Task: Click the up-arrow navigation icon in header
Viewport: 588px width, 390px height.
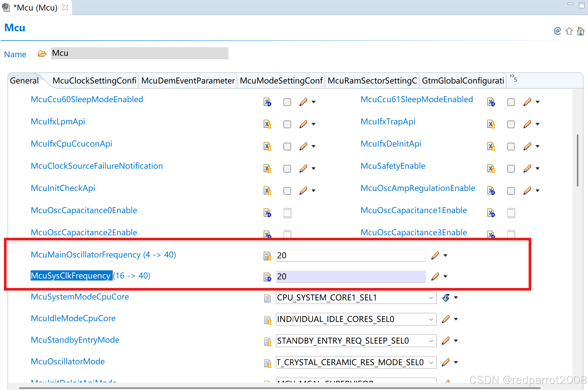Action: (569, 31)
